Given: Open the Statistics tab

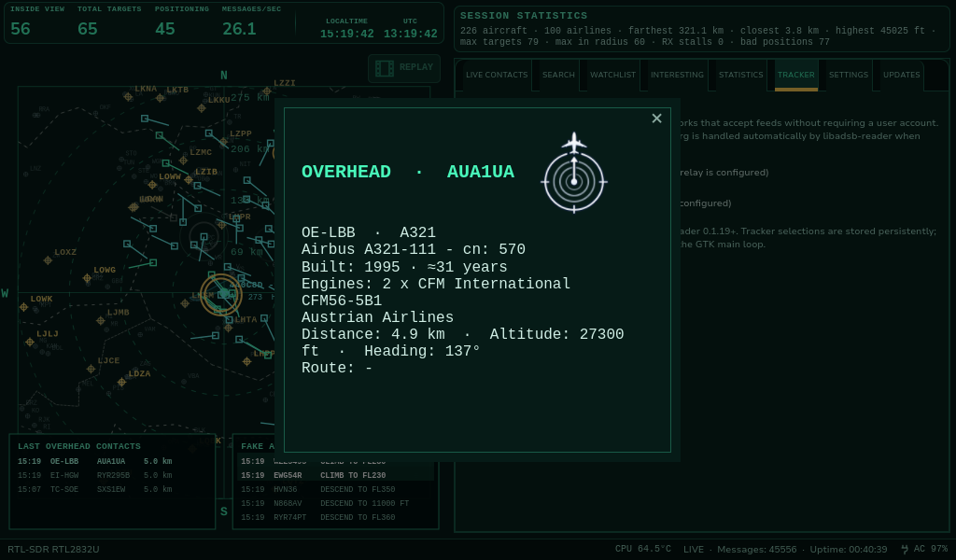Looking at the screenshot, I should coord(740,75).
